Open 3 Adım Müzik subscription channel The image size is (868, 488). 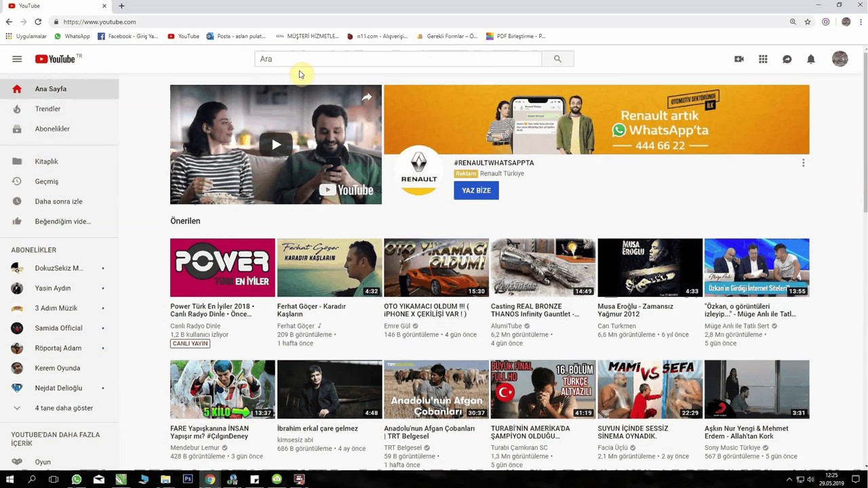tap(59, 308)
